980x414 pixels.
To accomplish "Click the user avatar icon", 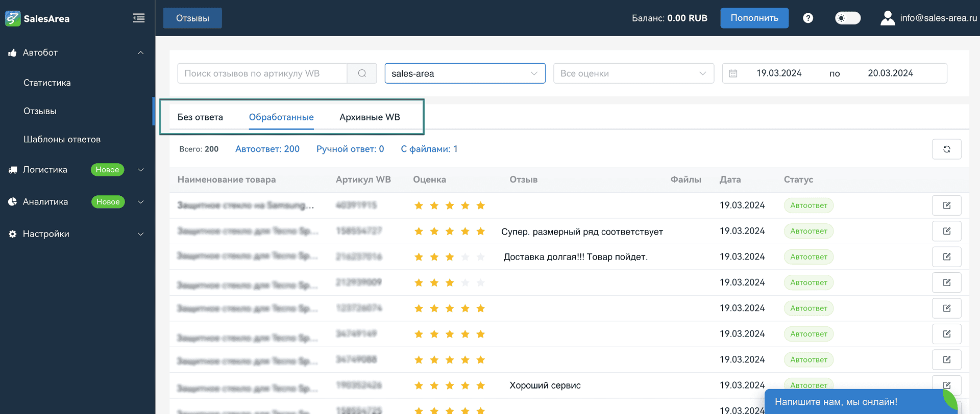I will [888, 18].
